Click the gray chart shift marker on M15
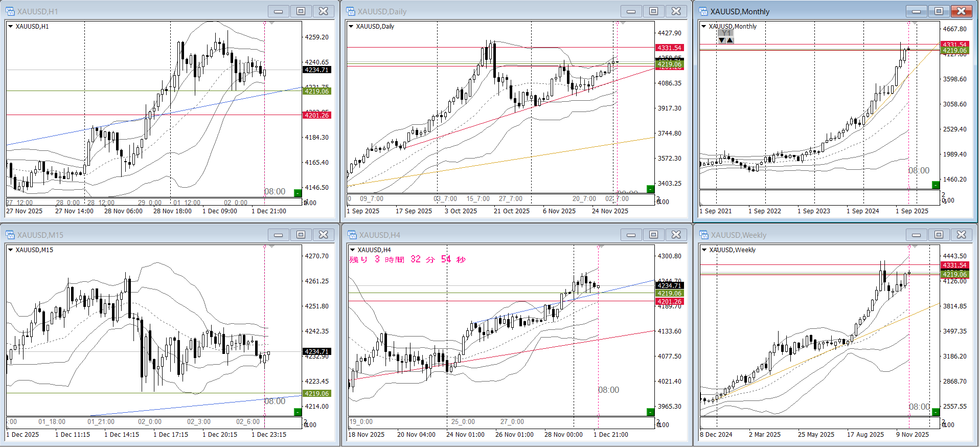 click(272, 247)
